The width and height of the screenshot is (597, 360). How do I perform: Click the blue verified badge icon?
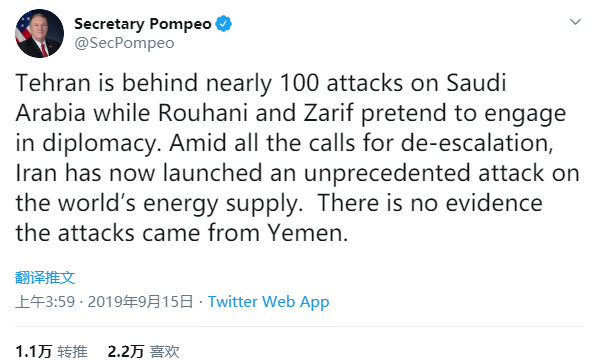coord(223,24)
